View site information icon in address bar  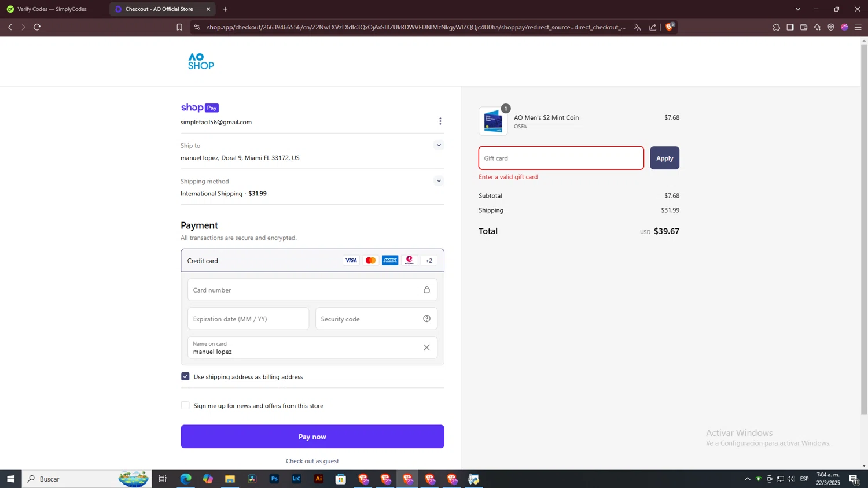pyautogui.click(x=197, y=27)
